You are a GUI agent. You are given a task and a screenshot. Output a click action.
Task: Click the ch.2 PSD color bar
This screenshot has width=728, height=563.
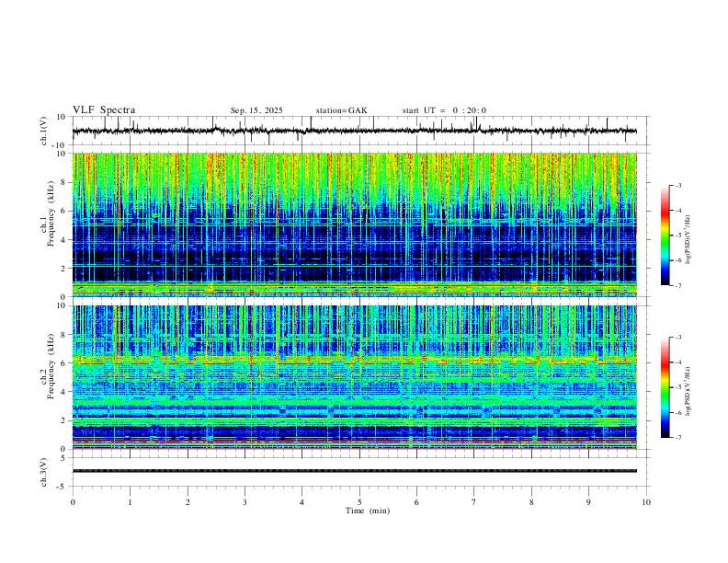pyautogui.click(x=665, y=387)
